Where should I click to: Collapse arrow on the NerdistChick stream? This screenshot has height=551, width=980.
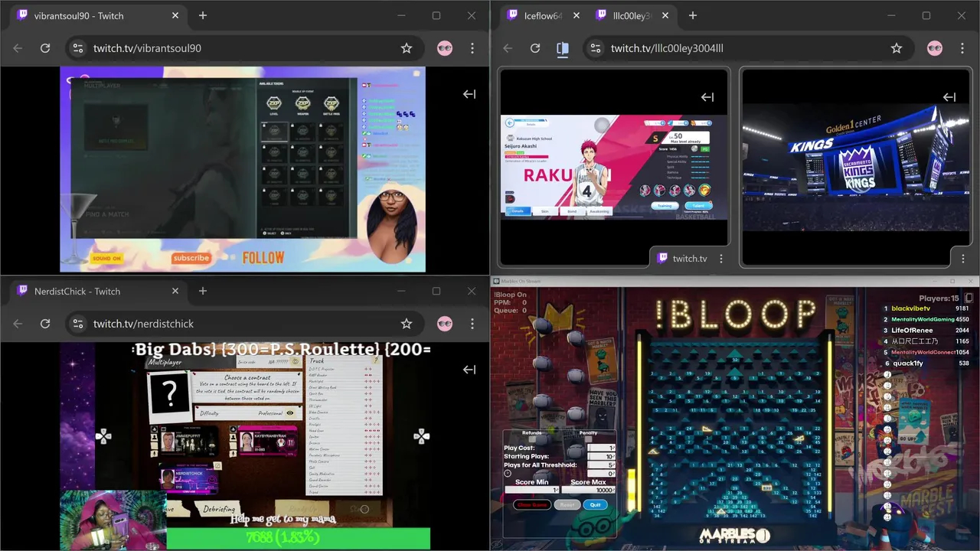click(469, 370)
